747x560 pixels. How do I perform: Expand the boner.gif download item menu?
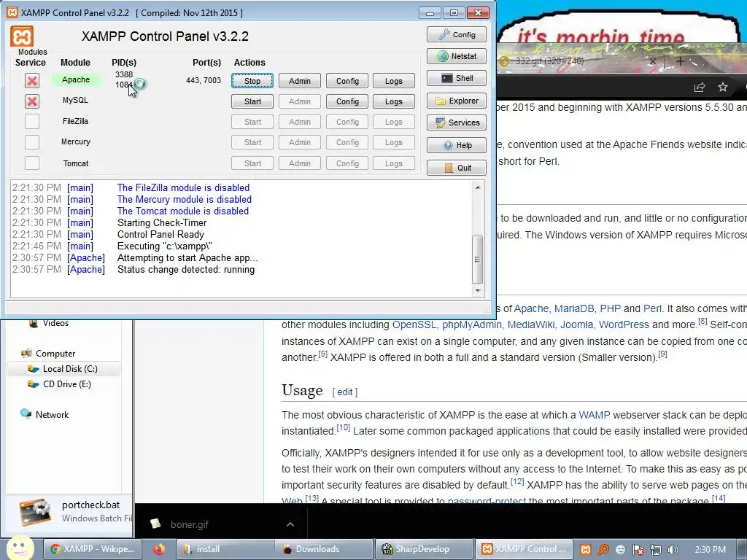click(x=290, y=524)
